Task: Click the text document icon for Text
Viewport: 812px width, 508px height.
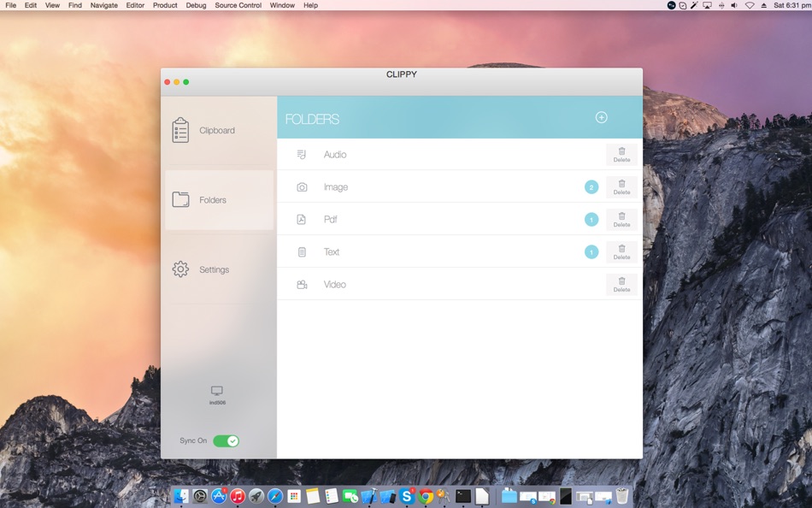Action: (302, 252)
